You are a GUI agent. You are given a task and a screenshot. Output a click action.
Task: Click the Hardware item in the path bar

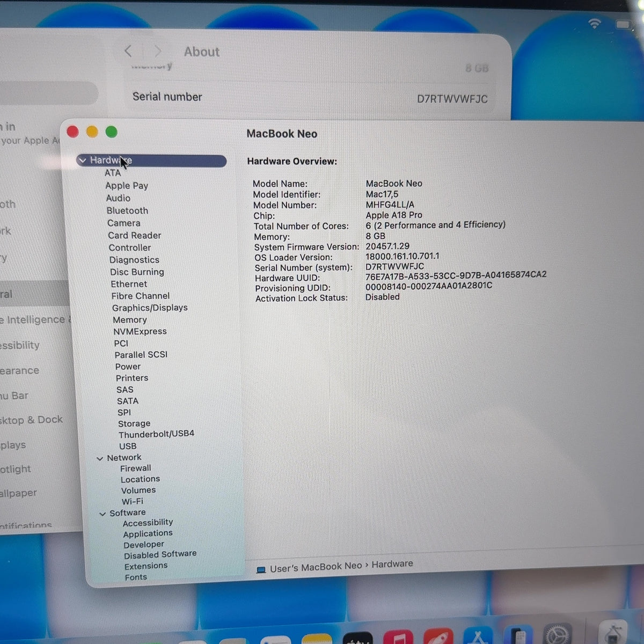click(x=392, y=564)
